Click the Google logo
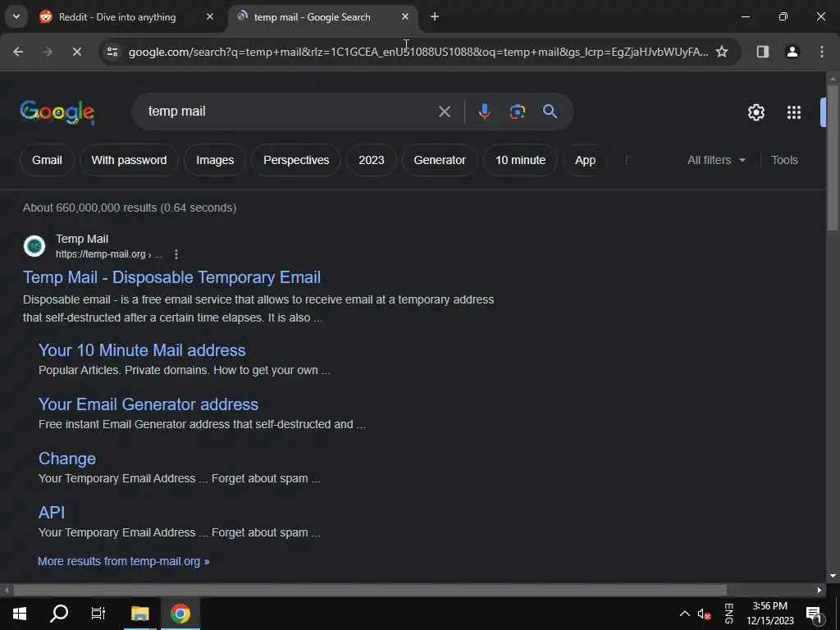840x630 pixels. click(x=57, y=112)
